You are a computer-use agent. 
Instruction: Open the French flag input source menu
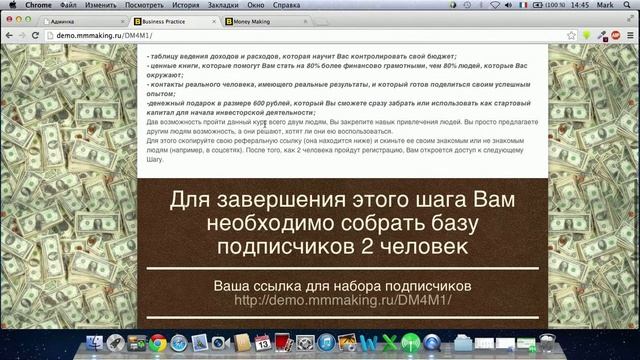coord(523,5)
